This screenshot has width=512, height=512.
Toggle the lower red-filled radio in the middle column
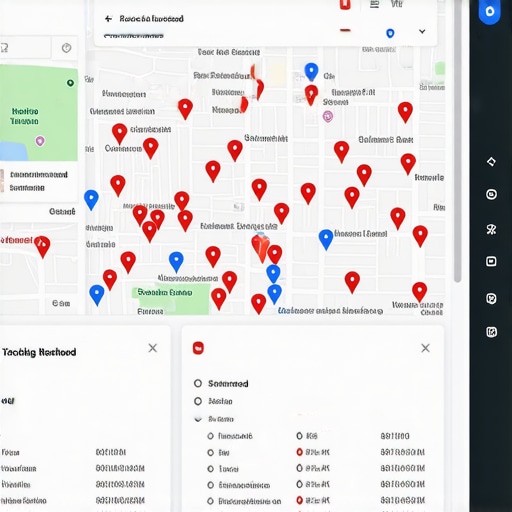click(x=299, y=500)
